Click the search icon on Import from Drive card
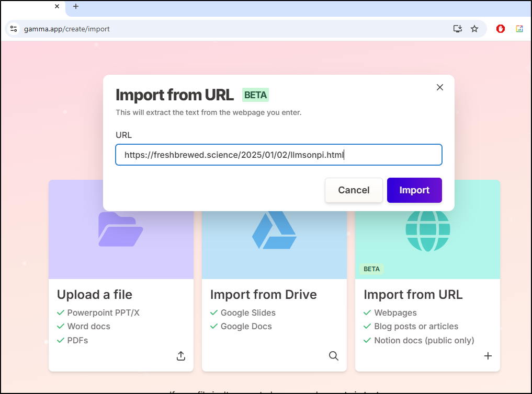This screenshot has height=394, width=532. click(x=334, y=356)
